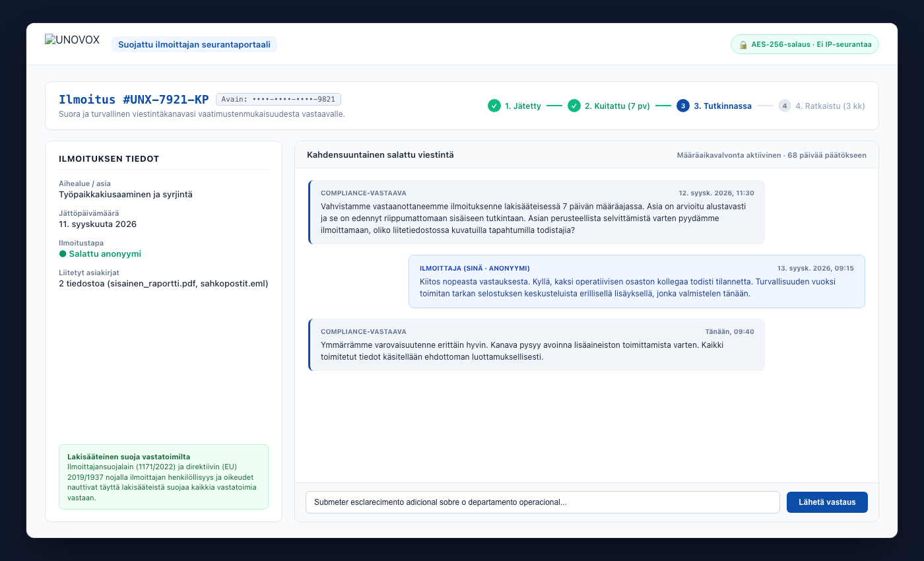The height and width of the screenshot is (561, 924).
Task: Click the "3. Tutkinnassa" step label
Action: point(723,106)
